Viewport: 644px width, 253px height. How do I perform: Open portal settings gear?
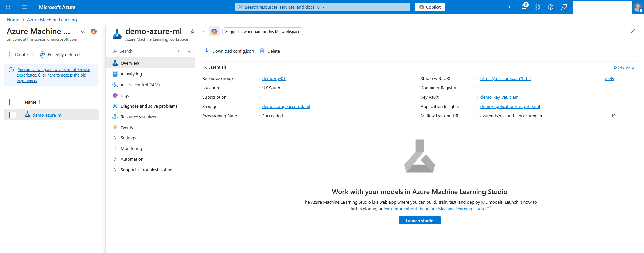537,7
